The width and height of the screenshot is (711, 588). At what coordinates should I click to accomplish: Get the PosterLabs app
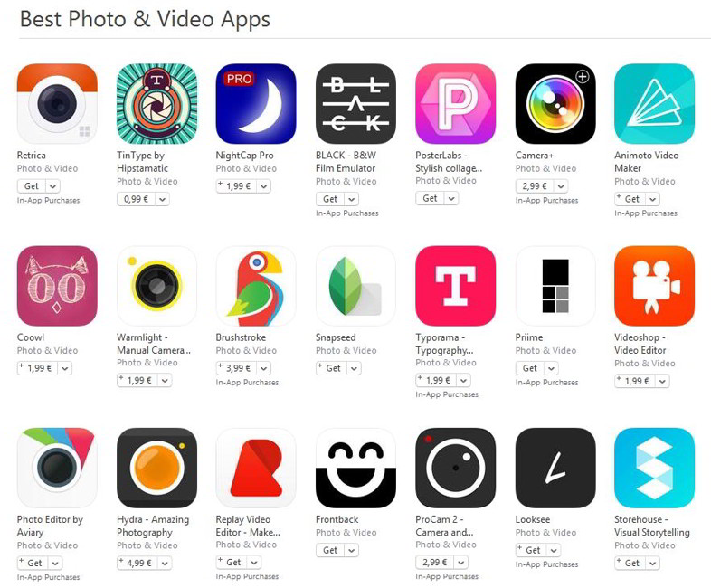pyautogui.click(x=431, y=198)
